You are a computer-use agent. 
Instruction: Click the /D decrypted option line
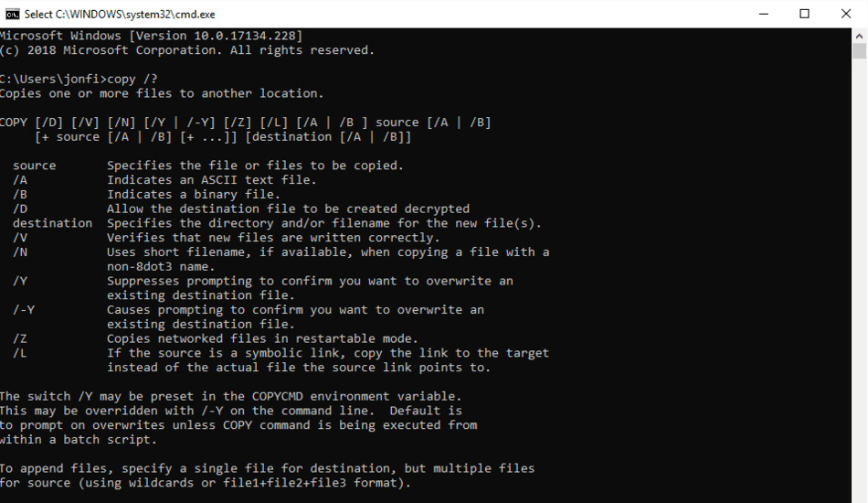click(241, 209)
